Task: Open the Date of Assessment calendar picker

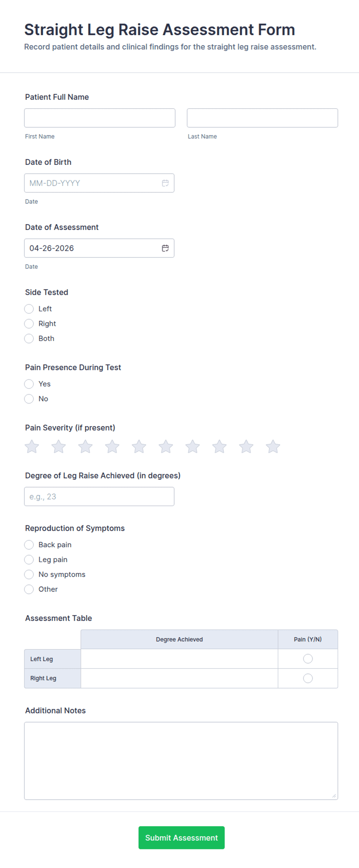Action: pos(165,248)
